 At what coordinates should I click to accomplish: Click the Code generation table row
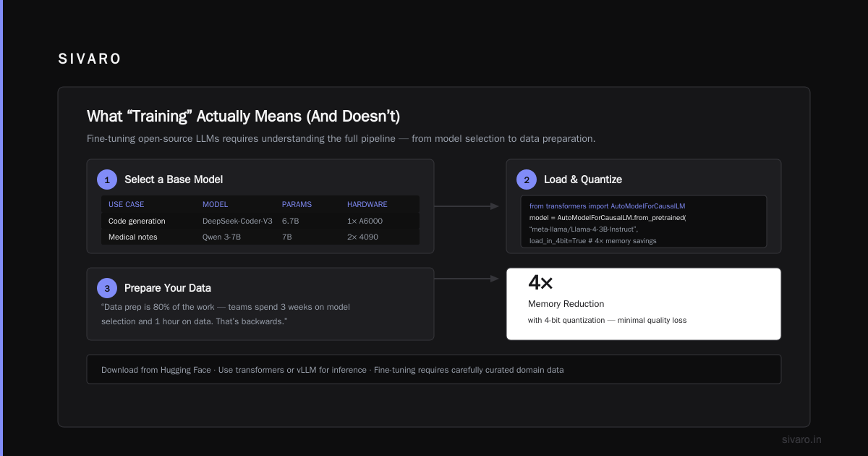(x=260, y=221)
